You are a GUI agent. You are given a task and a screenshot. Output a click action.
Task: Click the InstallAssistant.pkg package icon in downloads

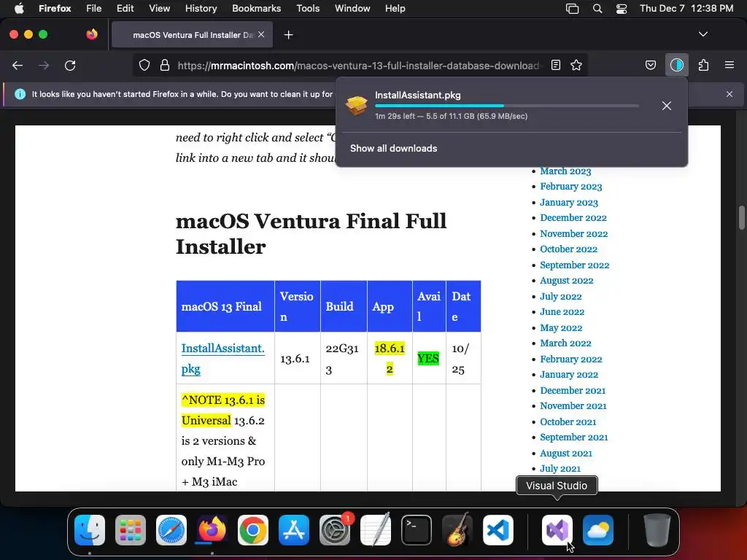tap(356, 105)
